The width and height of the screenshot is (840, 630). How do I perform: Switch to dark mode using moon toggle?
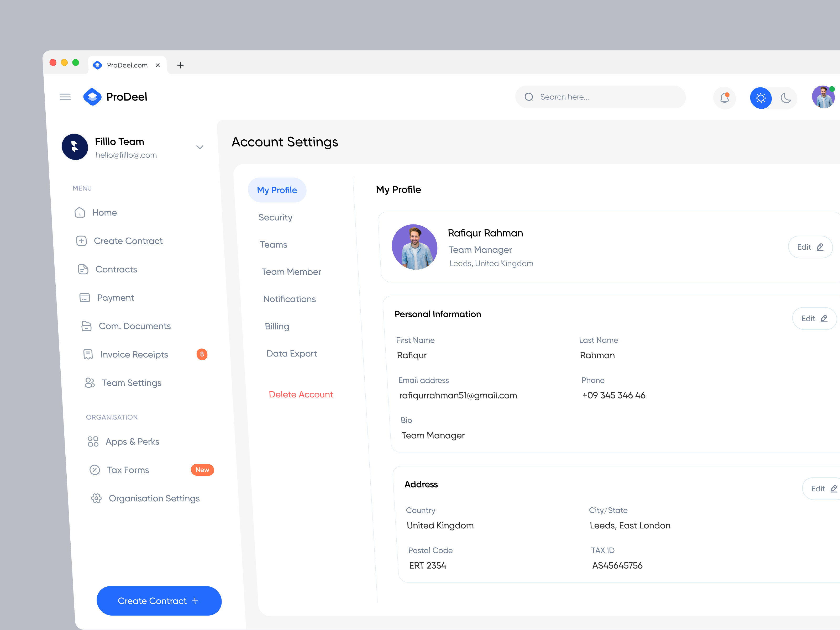(x=785, y=98)
